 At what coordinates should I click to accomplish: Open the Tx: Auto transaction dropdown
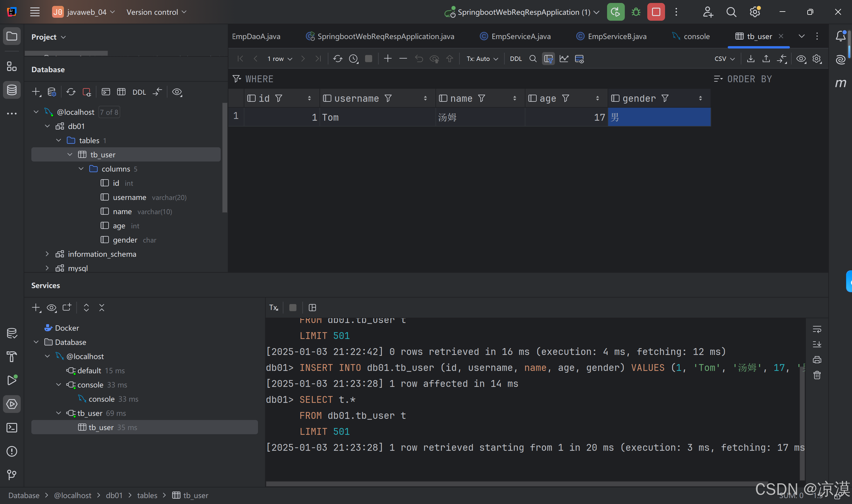coord(482,58)
